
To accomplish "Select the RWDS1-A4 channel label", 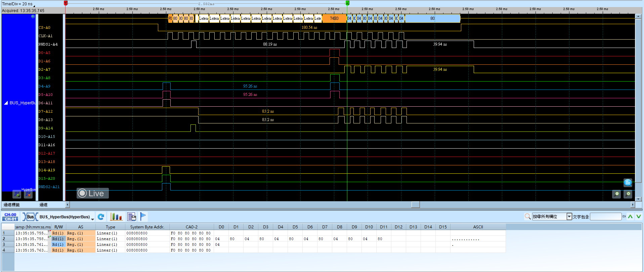I will pyautogui.click(x=48, y=44).
